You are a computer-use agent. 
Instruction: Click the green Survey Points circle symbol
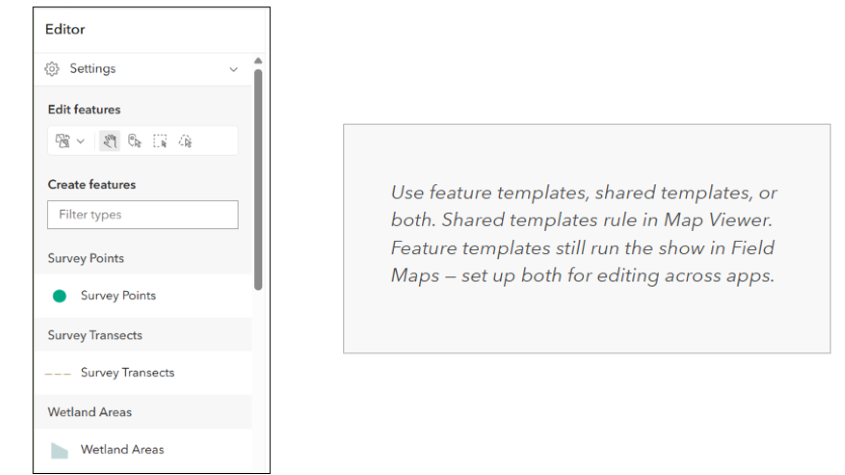[x=60, y=296]
